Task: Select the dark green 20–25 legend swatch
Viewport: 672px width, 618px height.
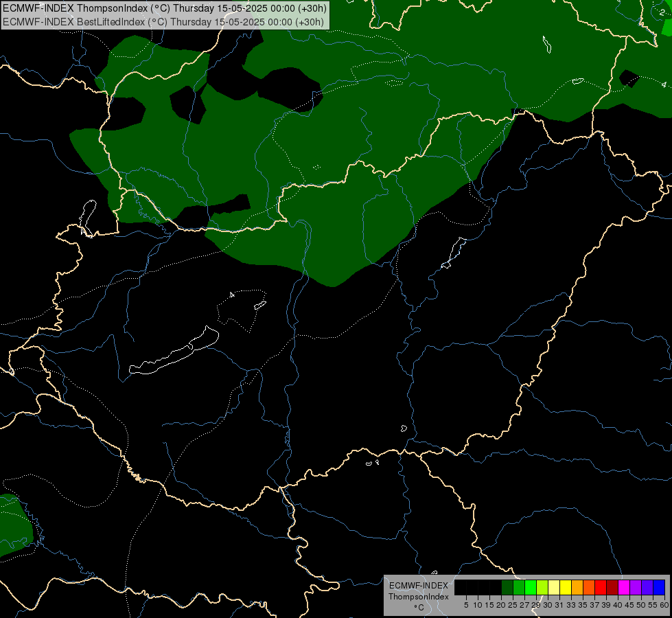Action: [x=507, y=587]
